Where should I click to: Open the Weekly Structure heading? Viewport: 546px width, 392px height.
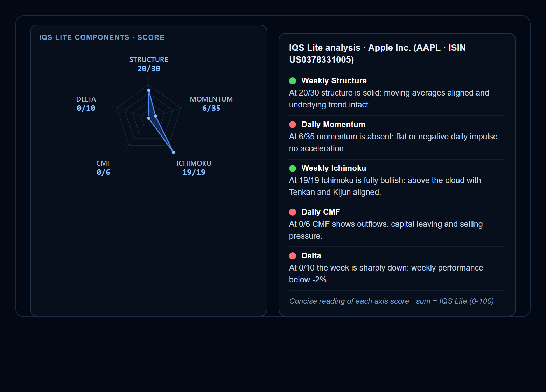(x=334, y=81)
